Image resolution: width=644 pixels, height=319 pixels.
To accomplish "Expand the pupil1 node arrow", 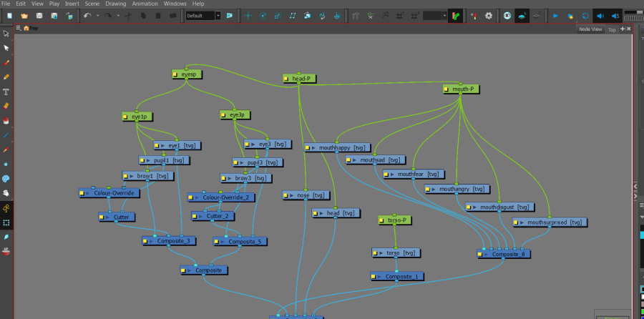I will (149, 160).
